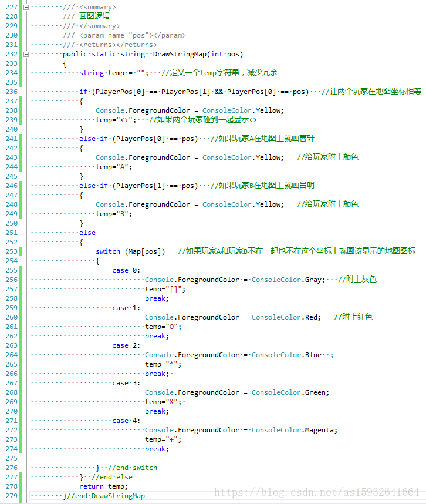Click the 'switch (Map[pos])' statement
The width and height of the screenshot is (426, 504).
(x=130, y=251)
